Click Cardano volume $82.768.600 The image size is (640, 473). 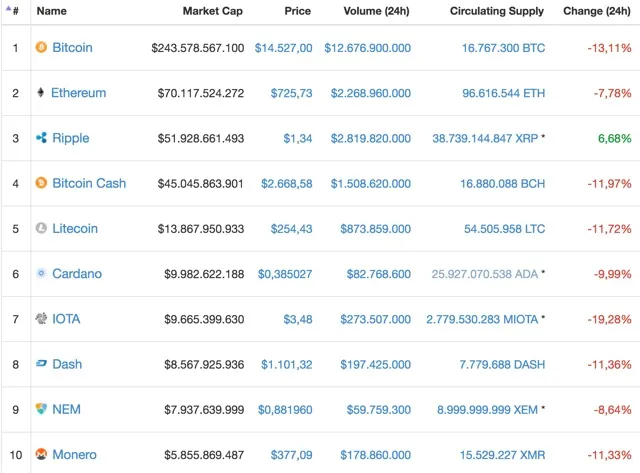click(378, 274)
